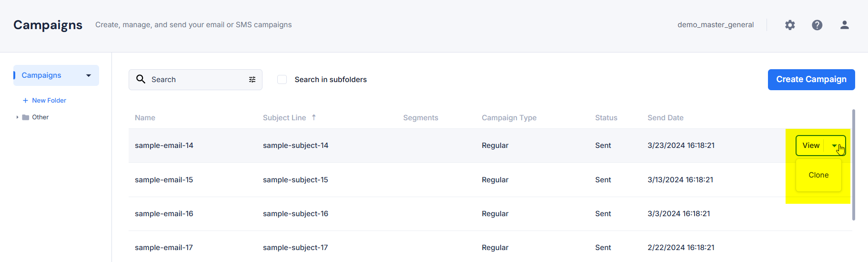Click the Create Campaign button

tap(811, 80)
